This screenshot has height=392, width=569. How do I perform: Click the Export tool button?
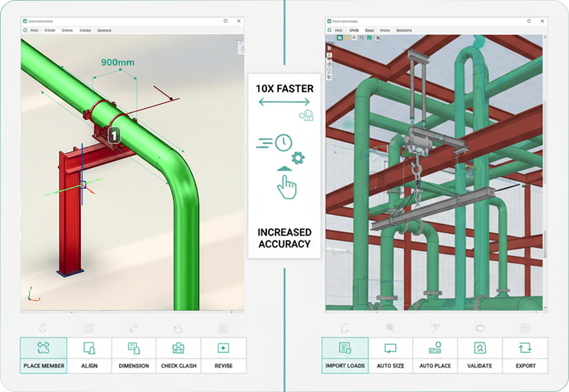[525, 355]
